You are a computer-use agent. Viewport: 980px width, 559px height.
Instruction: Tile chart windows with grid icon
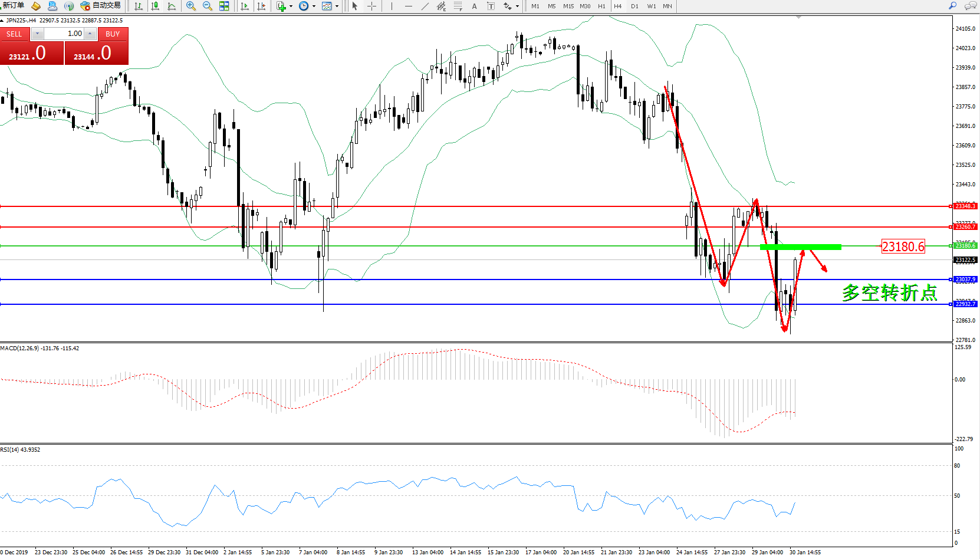[x=224, y=6]
